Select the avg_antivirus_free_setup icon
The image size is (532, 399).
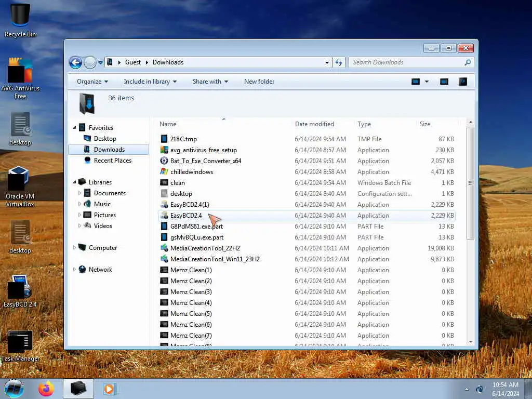164,150
